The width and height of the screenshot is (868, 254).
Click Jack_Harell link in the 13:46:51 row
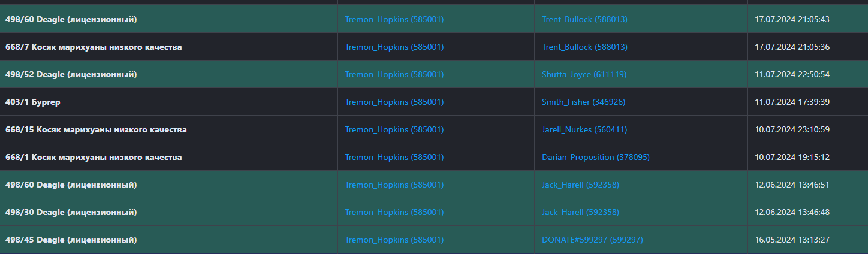coord(580,185)
